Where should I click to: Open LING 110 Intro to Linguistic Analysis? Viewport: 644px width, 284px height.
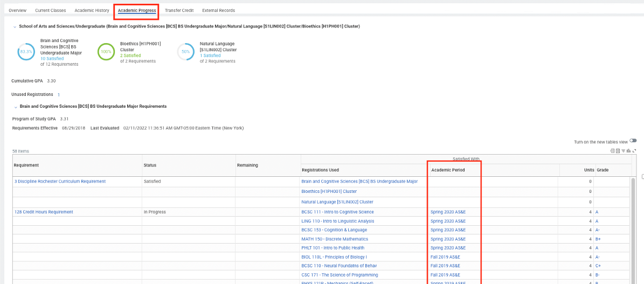(x=337, y=221)
